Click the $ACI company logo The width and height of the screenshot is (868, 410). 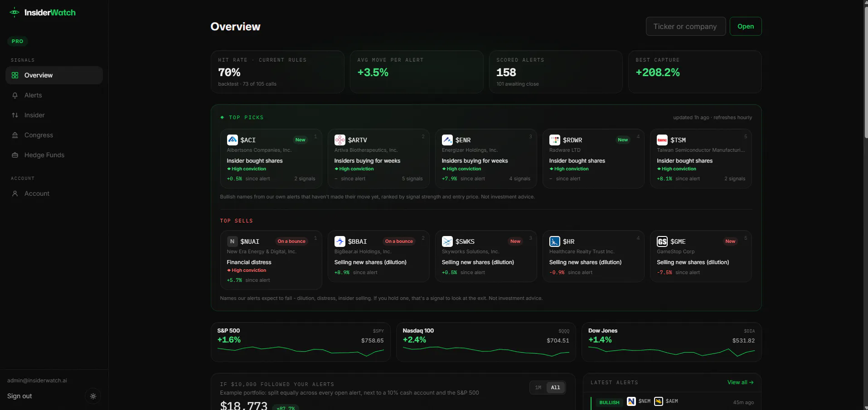[x=233, y=140]
